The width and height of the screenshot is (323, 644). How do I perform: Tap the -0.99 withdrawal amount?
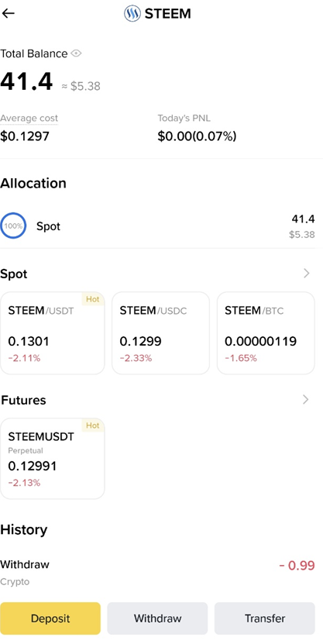[x=297, y=566]
